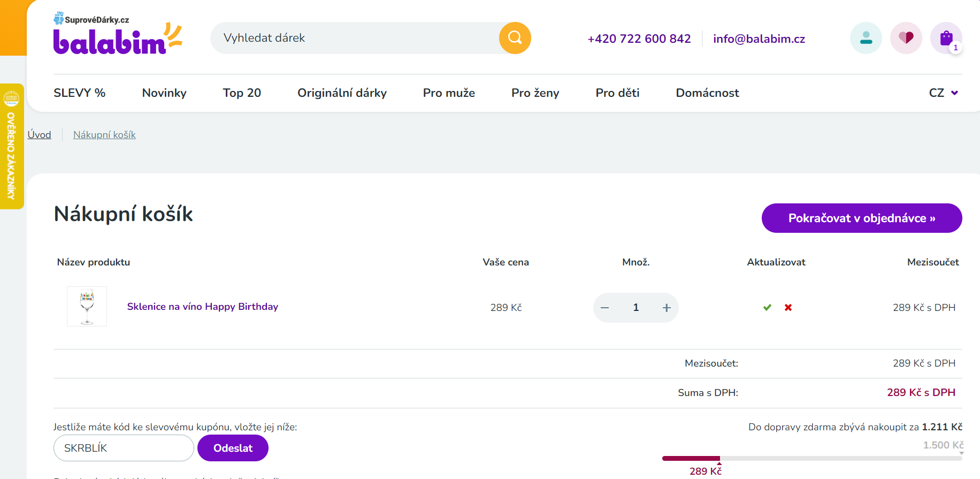Submit coupon with Odeslat button
The image size is (980, 479).
(x=233, y=448)
